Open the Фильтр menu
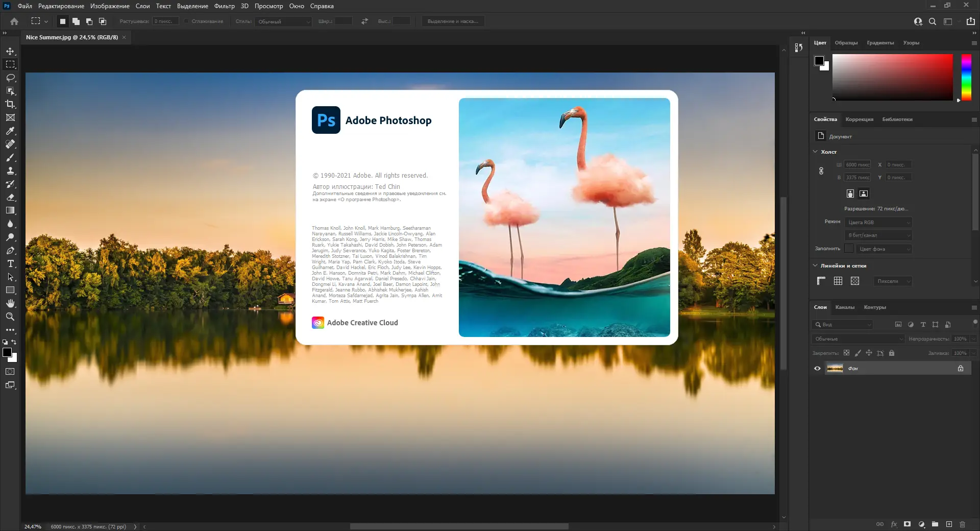 click(224, 6)
